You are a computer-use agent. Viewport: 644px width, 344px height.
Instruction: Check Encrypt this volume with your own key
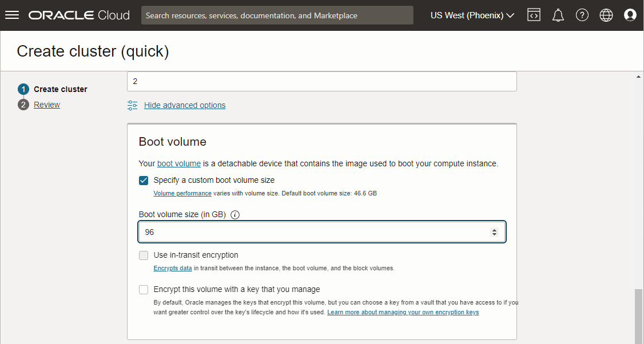pyautogui.click(x=143, y=290)
